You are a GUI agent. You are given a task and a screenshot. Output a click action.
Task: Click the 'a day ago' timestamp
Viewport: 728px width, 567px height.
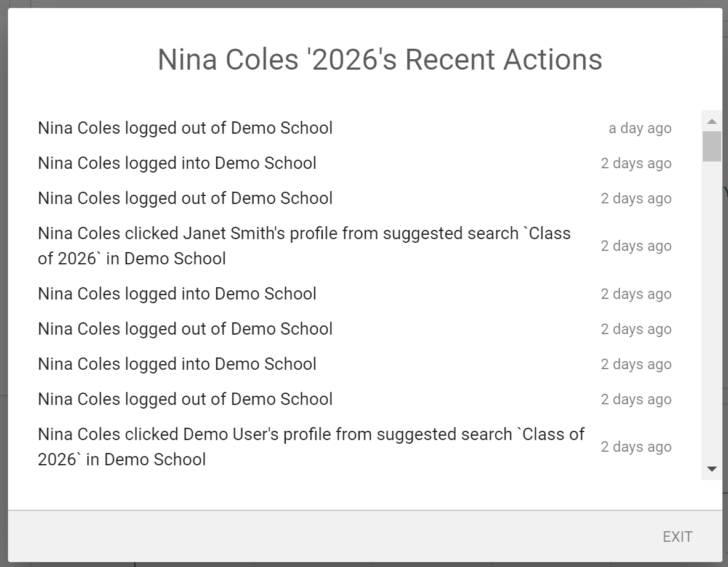(x=639, y=128)
